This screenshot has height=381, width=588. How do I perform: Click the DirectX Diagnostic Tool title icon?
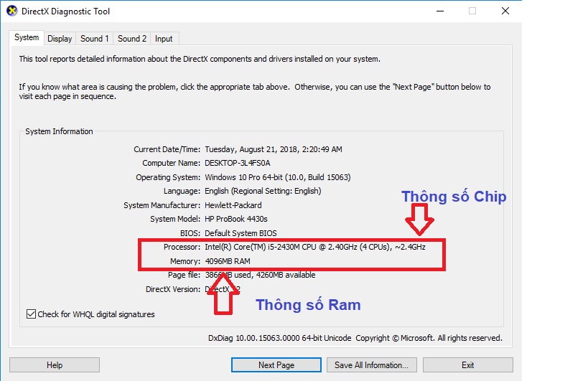[x=11, y=11]
